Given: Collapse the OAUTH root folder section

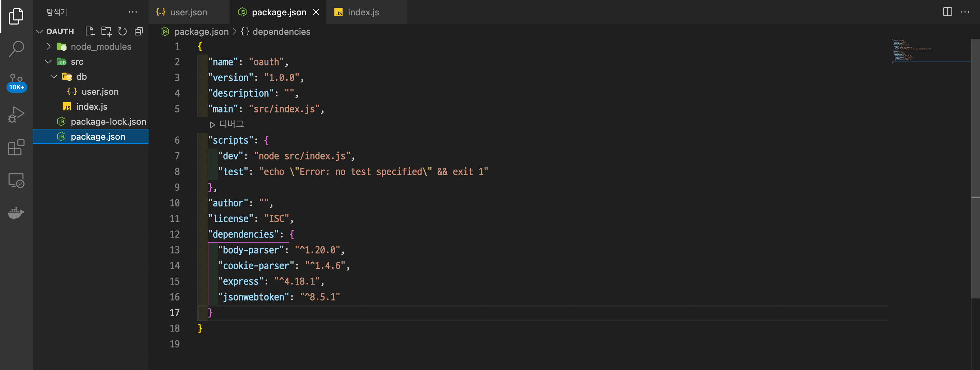Looking at the screenshot, I should (39, 31).
